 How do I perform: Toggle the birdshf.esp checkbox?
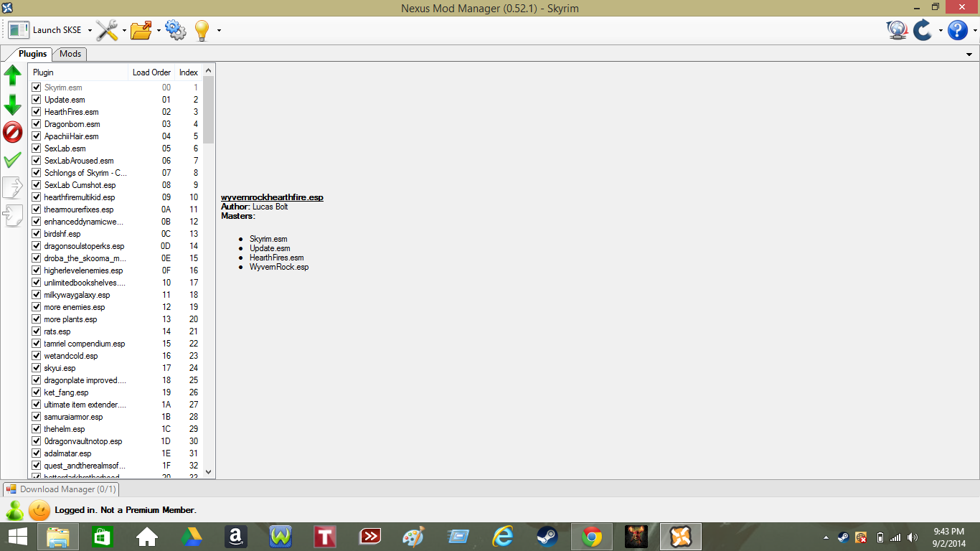click(37, 234)
